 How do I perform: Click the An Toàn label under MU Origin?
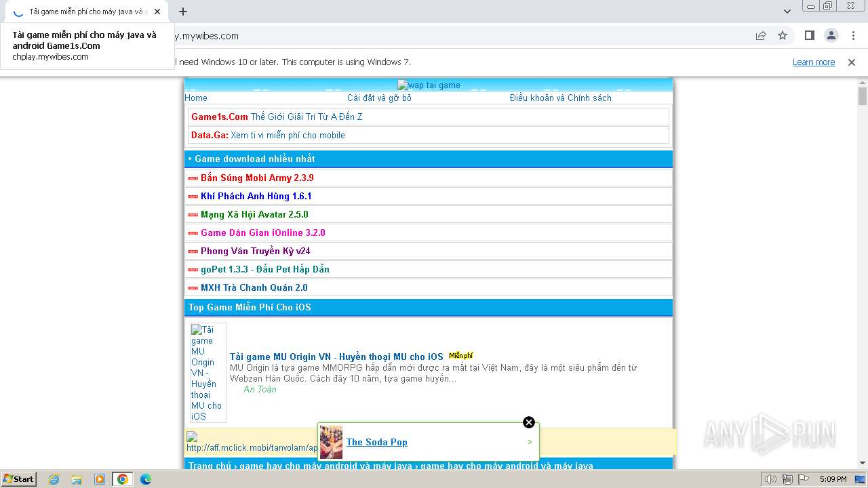pyautogui.click(x=260, y=389)
